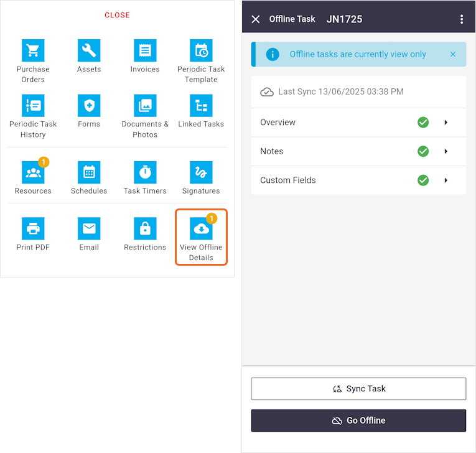Viewport: 476px width, 453px height.
Task: Click the orange badge on View Offline Details
Action: coord(212,218)
